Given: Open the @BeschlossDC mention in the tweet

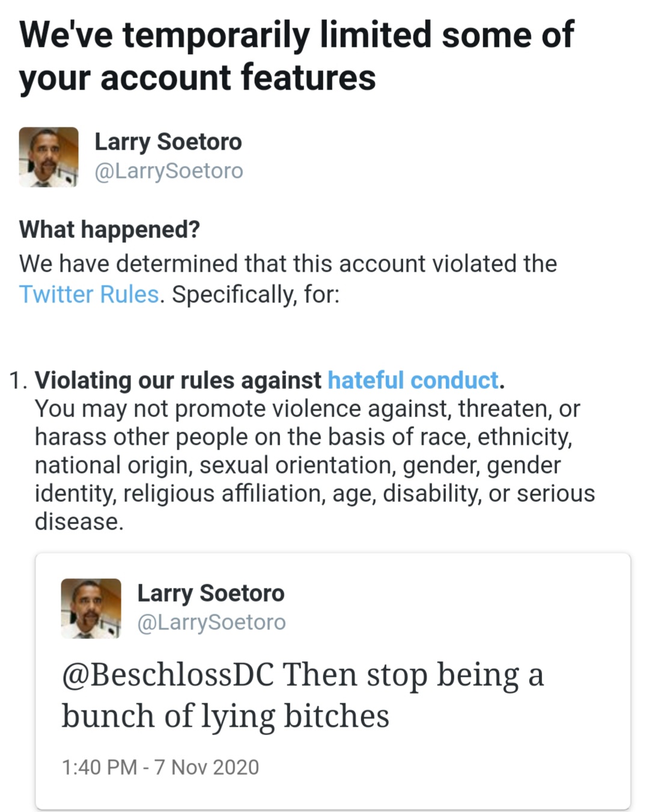Looking at the screenshot, I should [168, 675].
